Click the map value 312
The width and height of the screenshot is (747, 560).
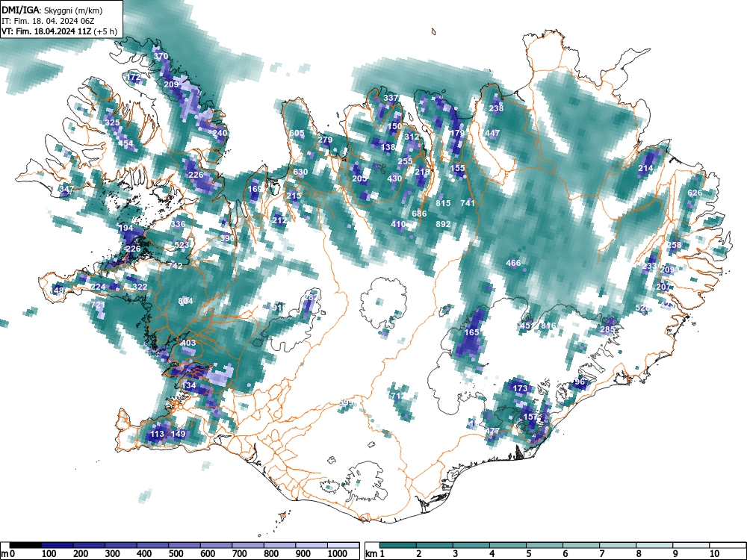pos(412,137)
